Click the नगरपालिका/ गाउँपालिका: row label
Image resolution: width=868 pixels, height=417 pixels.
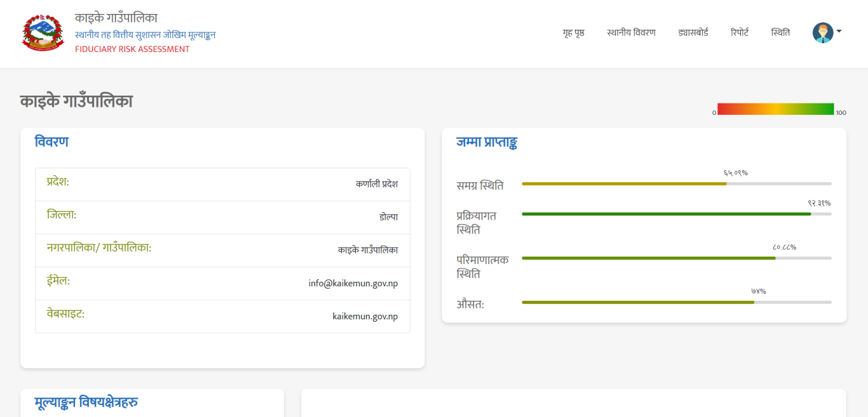point(99,248)
